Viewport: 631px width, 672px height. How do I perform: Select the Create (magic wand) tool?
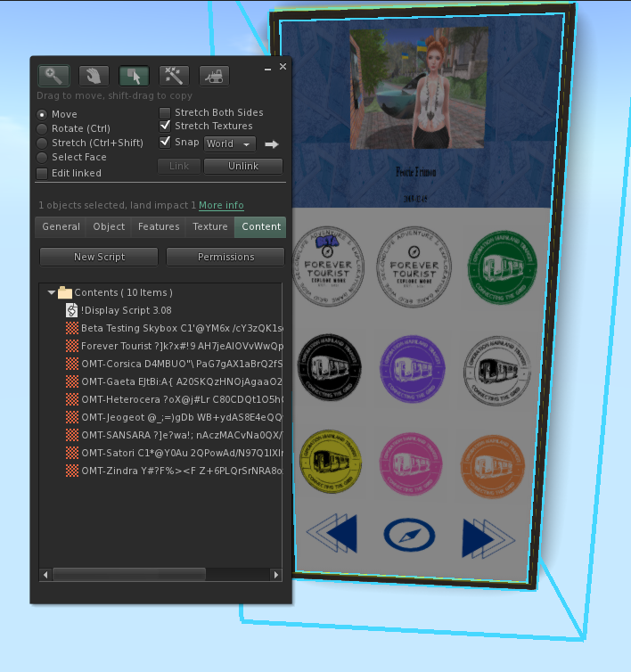(x=174, y=77)
